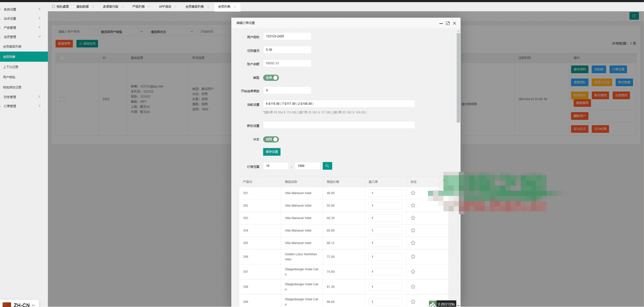Star the product with ID 351
The image size is (644, 307).
[x=413, y=193]
